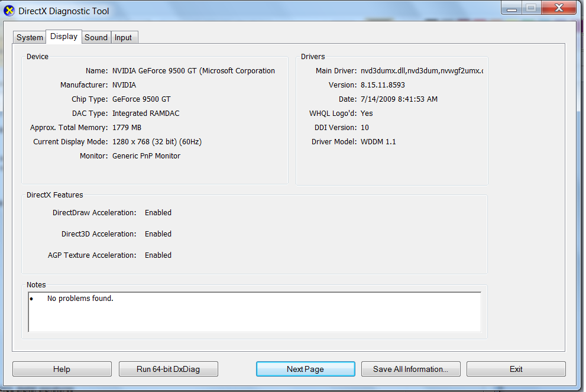
Task: Click Manufacturer value NVIDIA
Action: 124,85
